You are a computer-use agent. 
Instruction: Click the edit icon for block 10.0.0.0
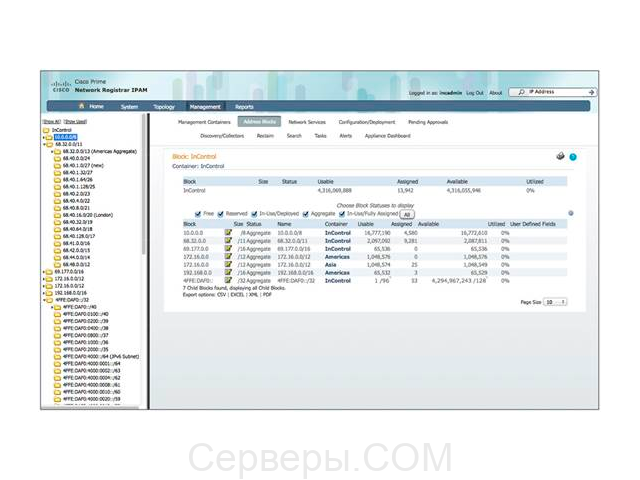click(228, 232)
